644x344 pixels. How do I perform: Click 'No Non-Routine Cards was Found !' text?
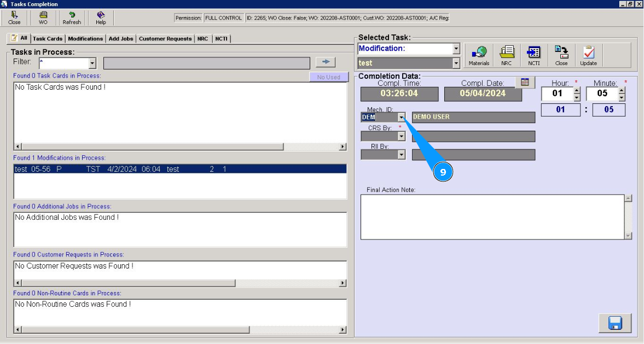click(73, 304)
